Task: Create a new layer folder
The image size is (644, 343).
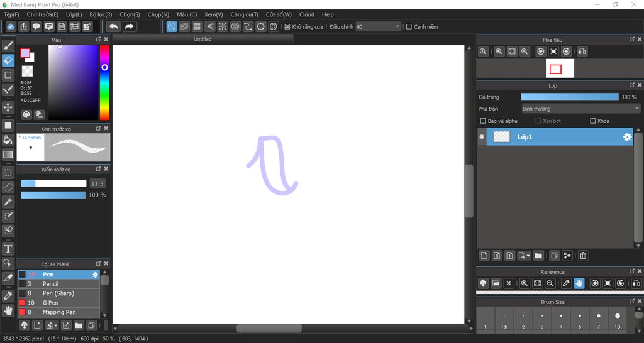Action: 538,256
